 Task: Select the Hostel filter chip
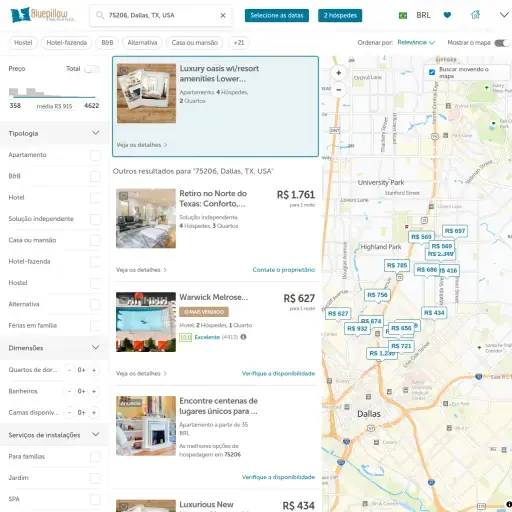(x=23, y=43)
